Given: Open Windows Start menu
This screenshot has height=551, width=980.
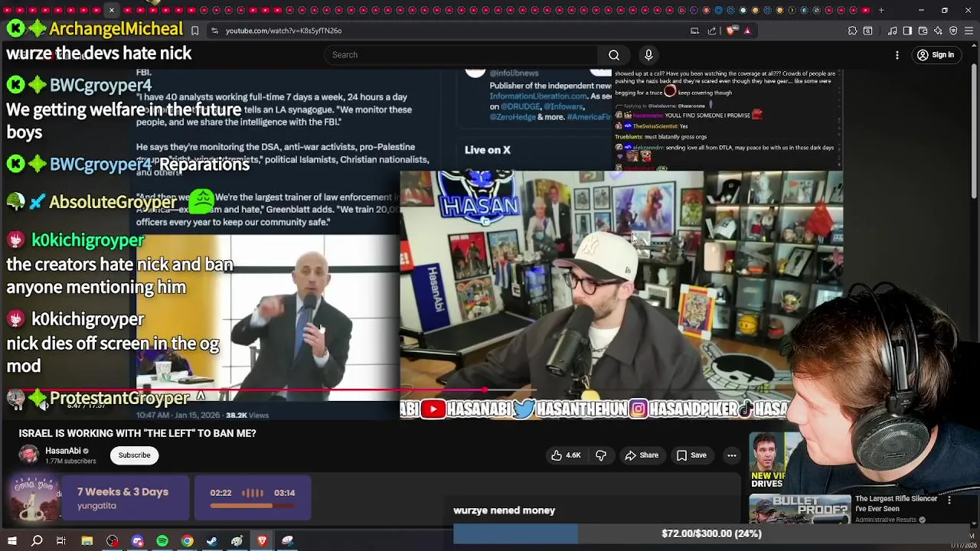Looking at the screenshot, I should [12, 541].
